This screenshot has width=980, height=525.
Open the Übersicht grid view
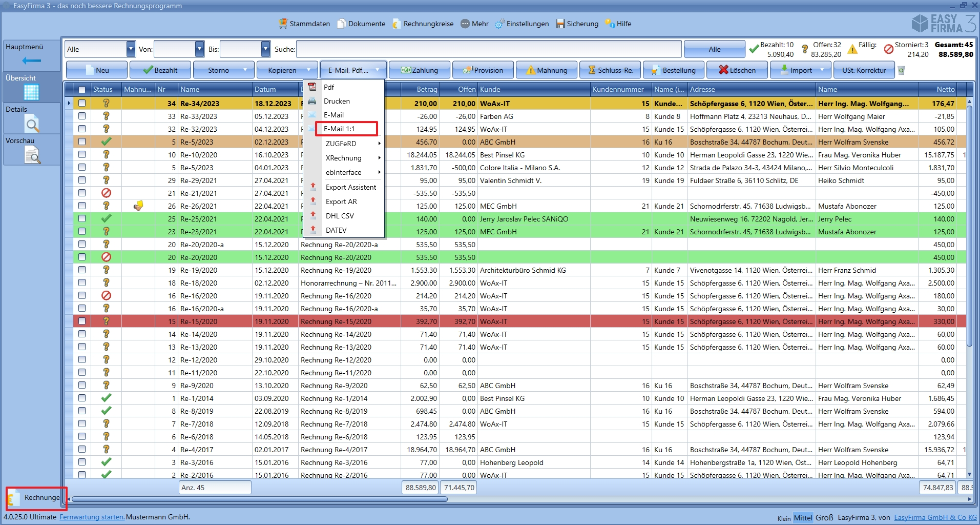click(31, 92)
